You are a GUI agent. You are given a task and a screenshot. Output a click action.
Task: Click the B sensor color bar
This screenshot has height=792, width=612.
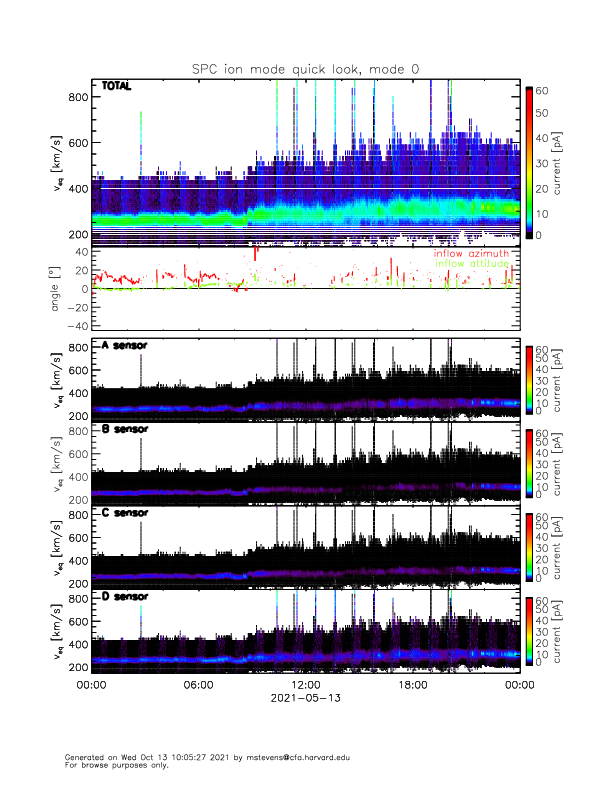pos(531,463)
